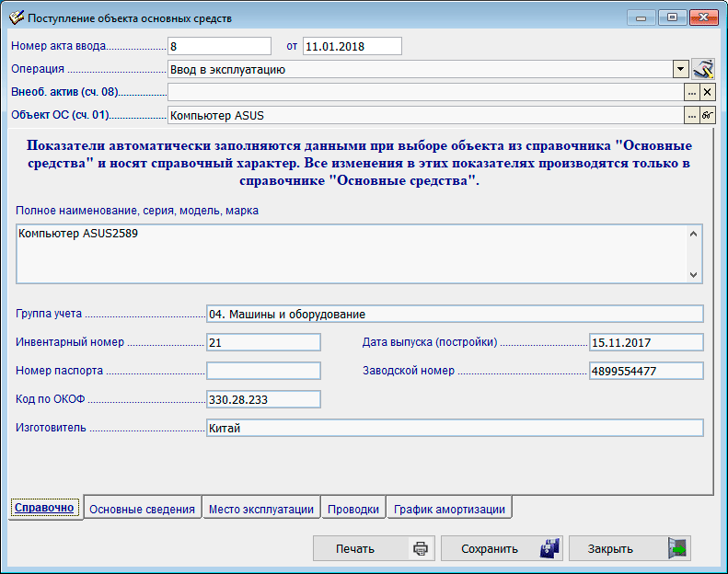Screen dimensions: 728x574
Task: Click the Номер акта ввода label
Action: coord(59,46)
